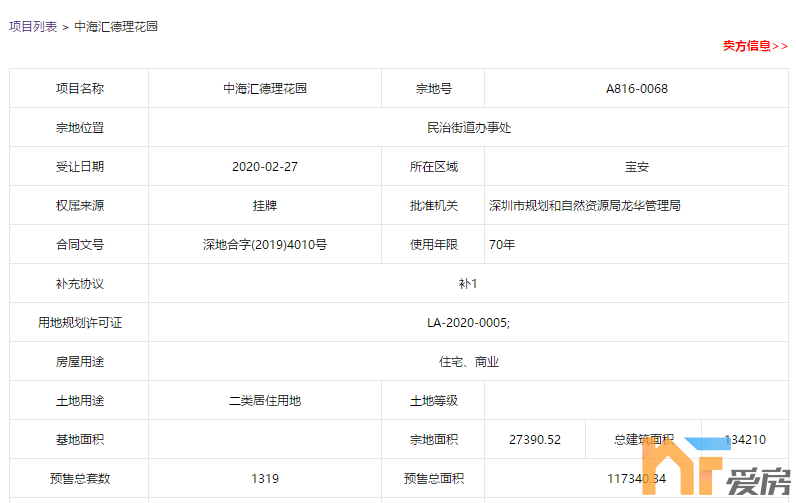Click the 宗地位置 label
Image resolution: width=796 pixels, height=503 pixels.
coord(80,128)
